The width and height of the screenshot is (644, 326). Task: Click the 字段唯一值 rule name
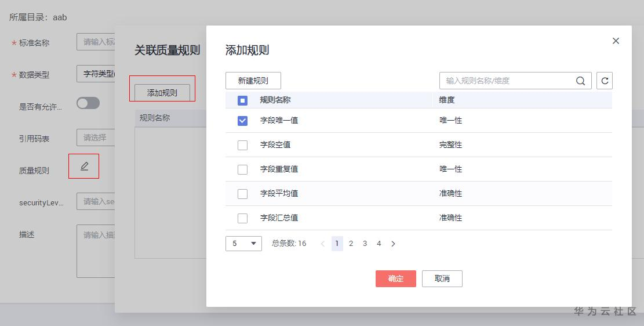(x=279, y=121)
